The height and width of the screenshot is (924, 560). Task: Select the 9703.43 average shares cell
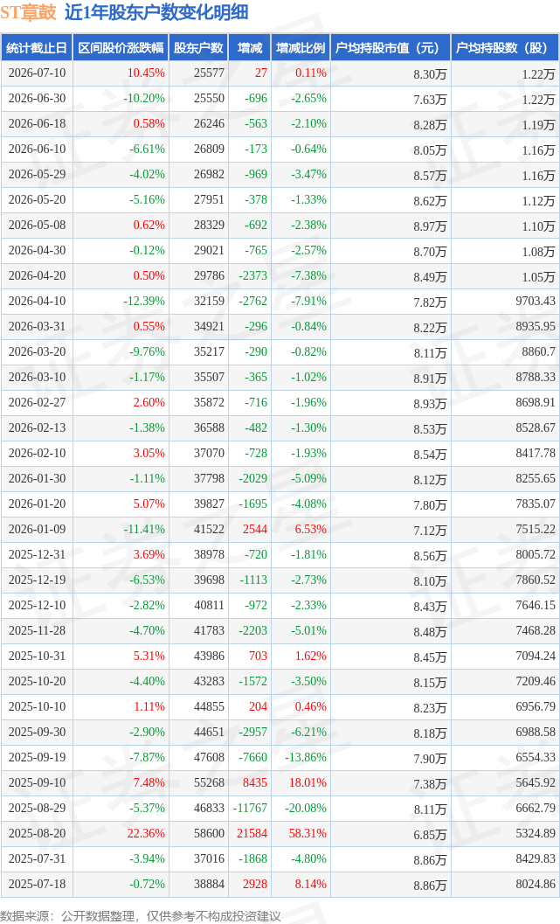[x=536, y=301]
